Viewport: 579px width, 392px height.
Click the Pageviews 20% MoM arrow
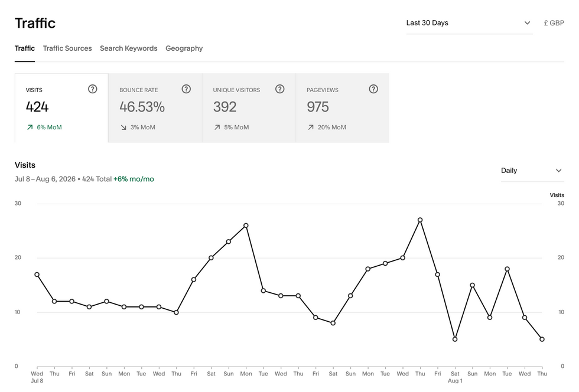(x=311, y=128)
